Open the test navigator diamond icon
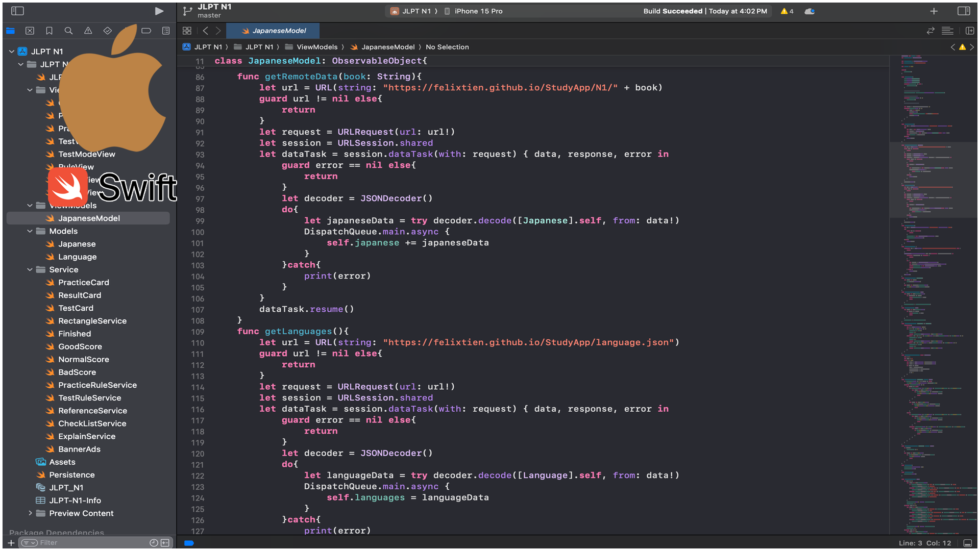 (107, 31)
